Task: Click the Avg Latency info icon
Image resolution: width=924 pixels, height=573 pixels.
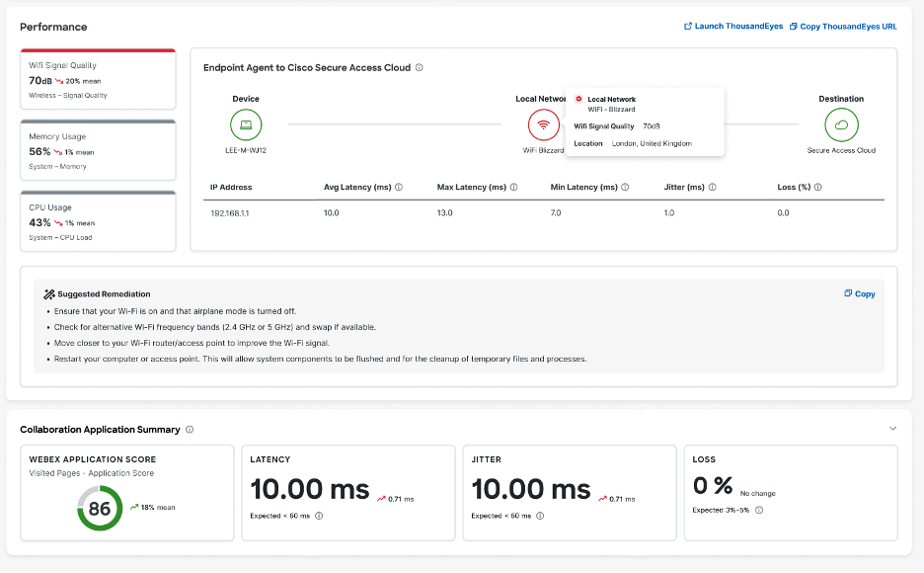Action: (x=399, y=187)
